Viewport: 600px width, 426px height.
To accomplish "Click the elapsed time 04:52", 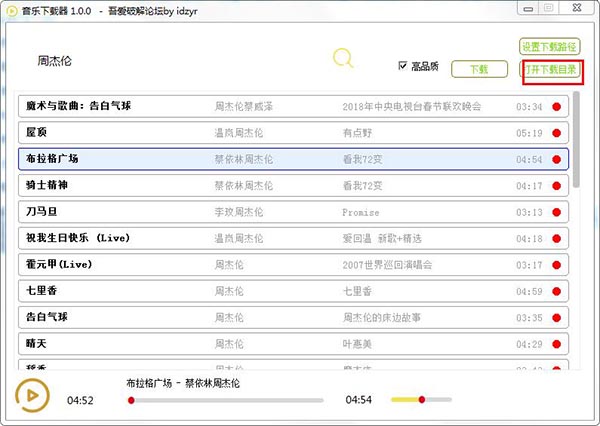I will [80, 400].
